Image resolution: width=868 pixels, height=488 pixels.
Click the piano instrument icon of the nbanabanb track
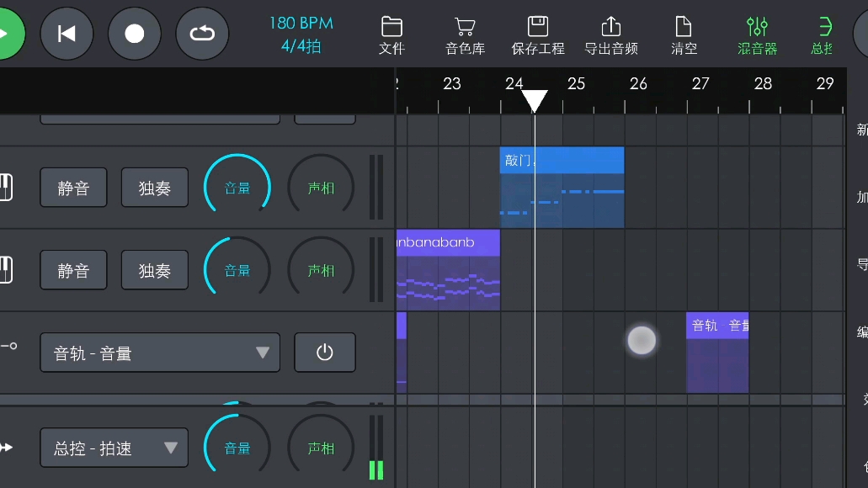[6, 270]
